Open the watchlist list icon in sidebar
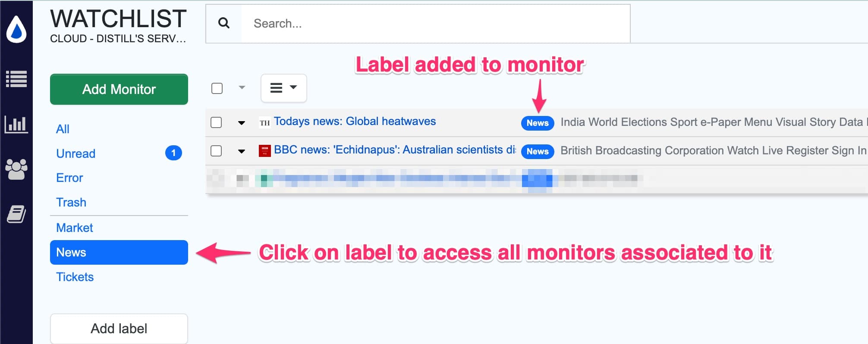The image size is (868, 344). 17,80
